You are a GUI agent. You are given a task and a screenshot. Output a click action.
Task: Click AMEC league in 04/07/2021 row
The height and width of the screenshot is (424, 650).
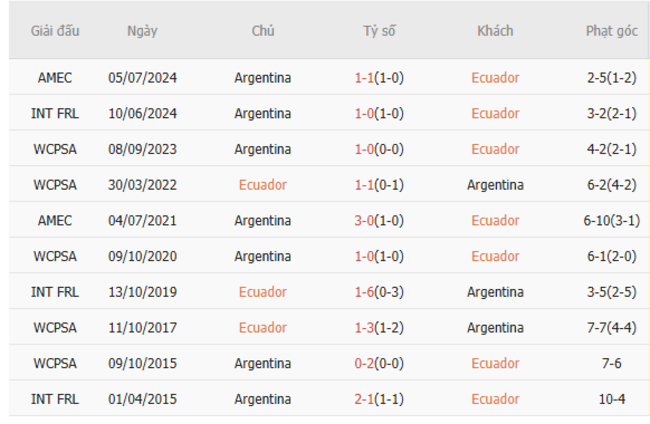coord(54,221)
